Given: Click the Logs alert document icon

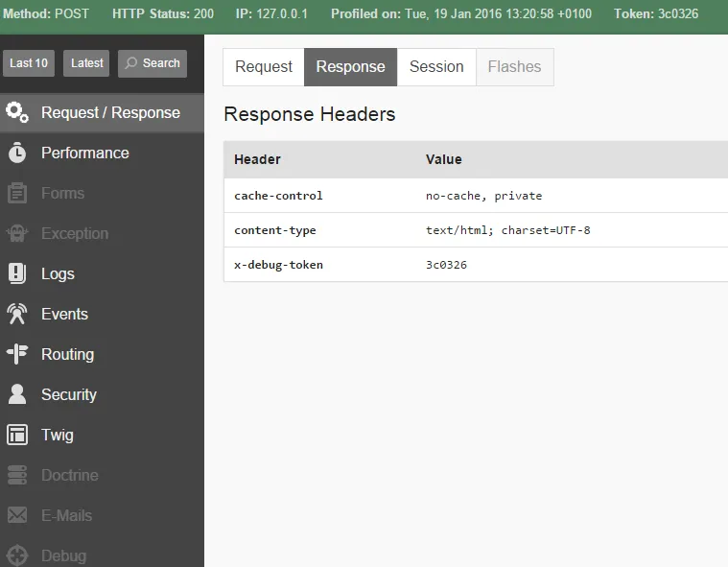Looking at the screenshot, I should coord(17,273).
